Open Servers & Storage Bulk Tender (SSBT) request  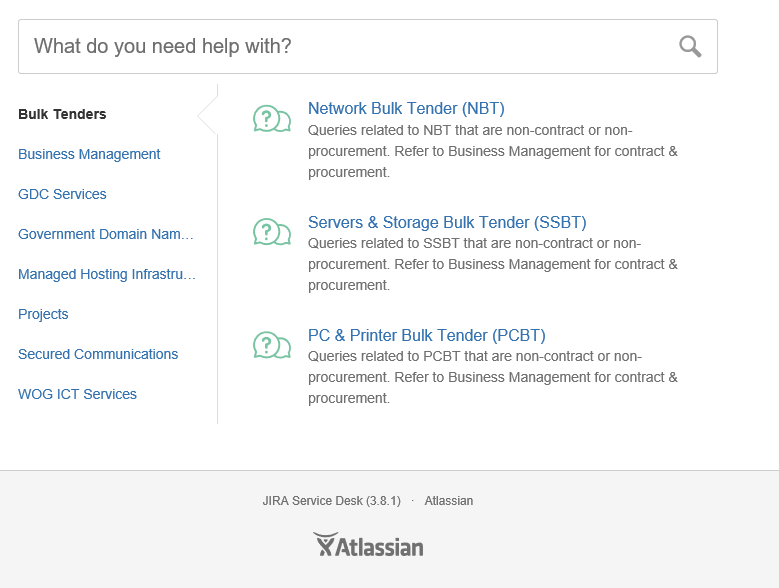pos(447,222)
